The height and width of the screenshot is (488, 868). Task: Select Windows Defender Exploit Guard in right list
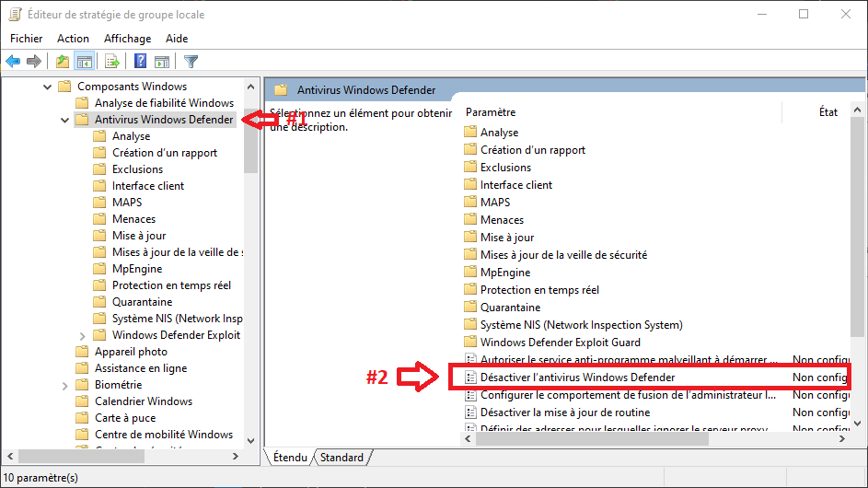[x=561, y=343]
